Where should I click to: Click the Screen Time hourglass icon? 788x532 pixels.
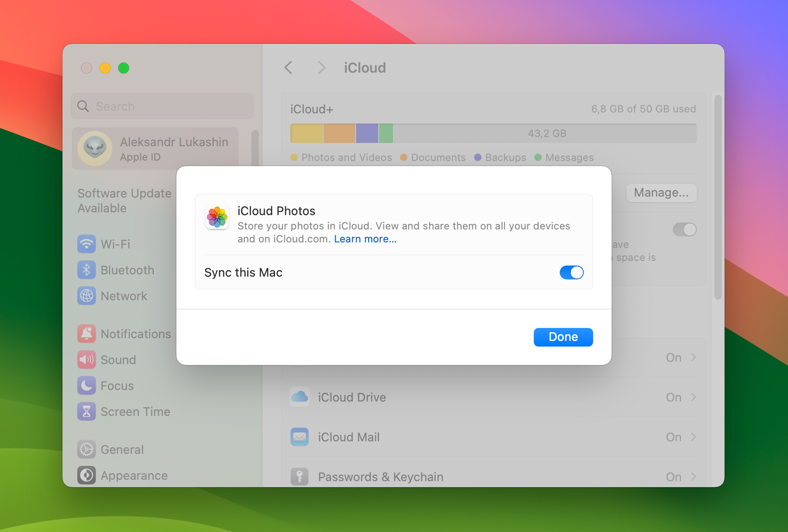pyautogui.click(x=87, y=411)
